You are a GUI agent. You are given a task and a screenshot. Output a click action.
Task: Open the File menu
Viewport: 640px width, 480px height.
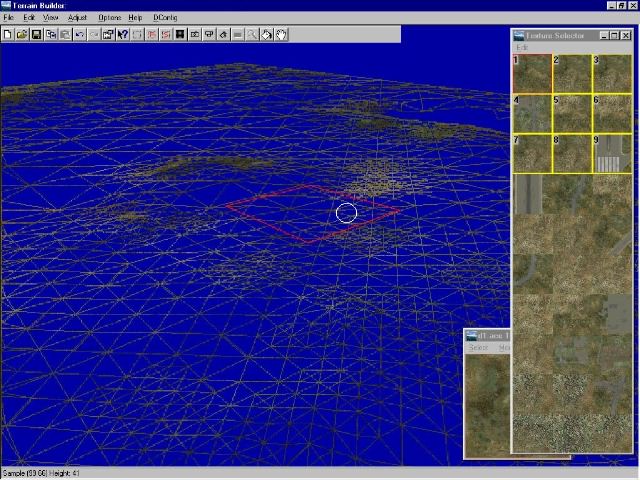8,18
